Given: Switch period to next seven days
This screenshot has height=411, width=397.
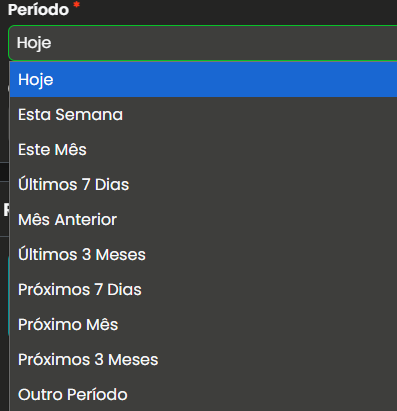Looking at the screenshot, I should pos(203,290).
